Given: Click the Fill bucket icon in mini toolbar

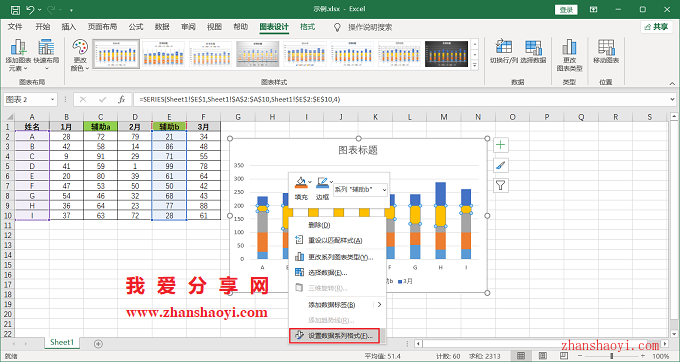Looking at the screenshot, I should click(x=300, y=183).
